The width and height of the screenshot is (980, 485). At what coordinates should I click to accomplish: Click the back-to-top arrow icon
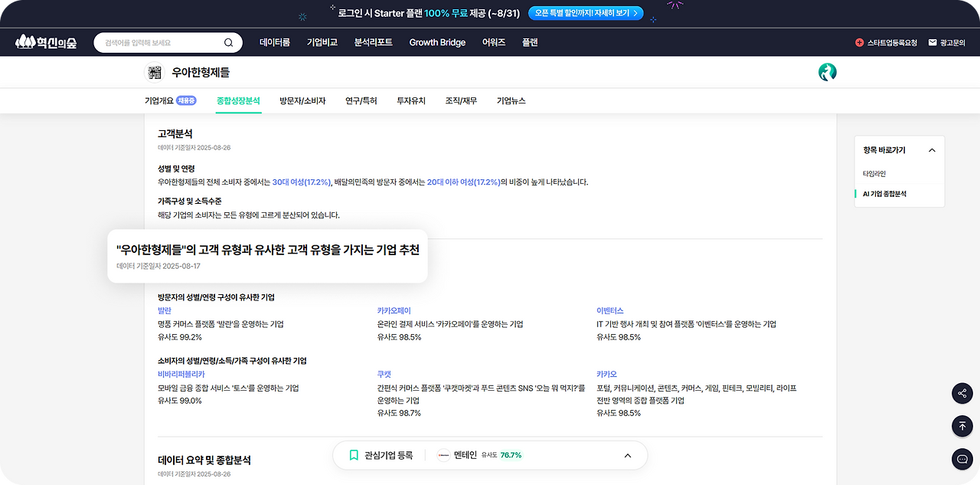(962, 426)
